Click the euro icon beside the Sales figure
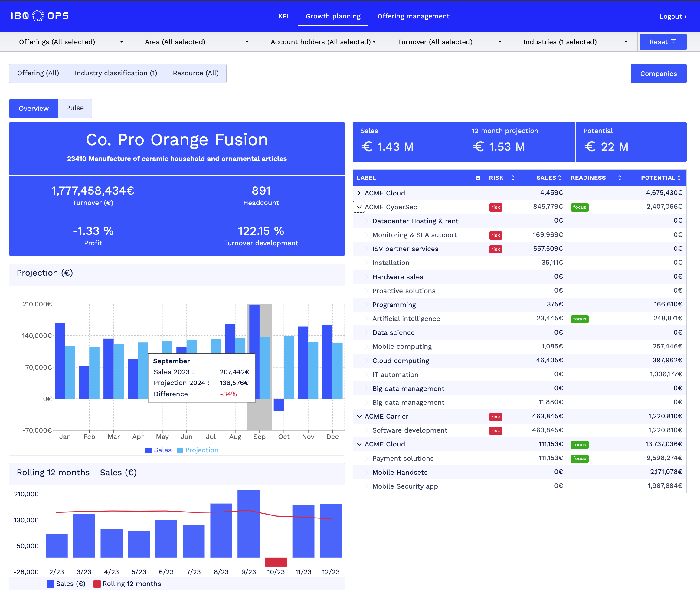 click(367, 147)
